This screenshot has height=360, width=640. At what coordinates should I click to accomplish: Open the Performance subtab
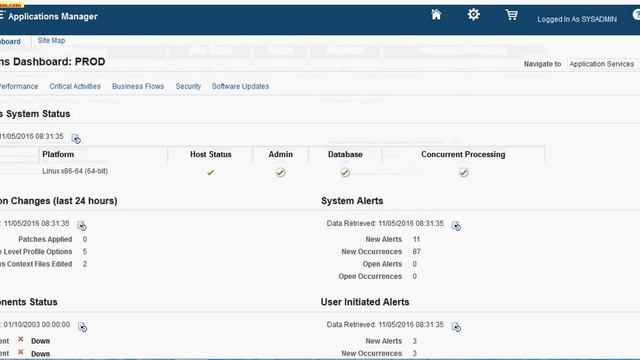19,87
